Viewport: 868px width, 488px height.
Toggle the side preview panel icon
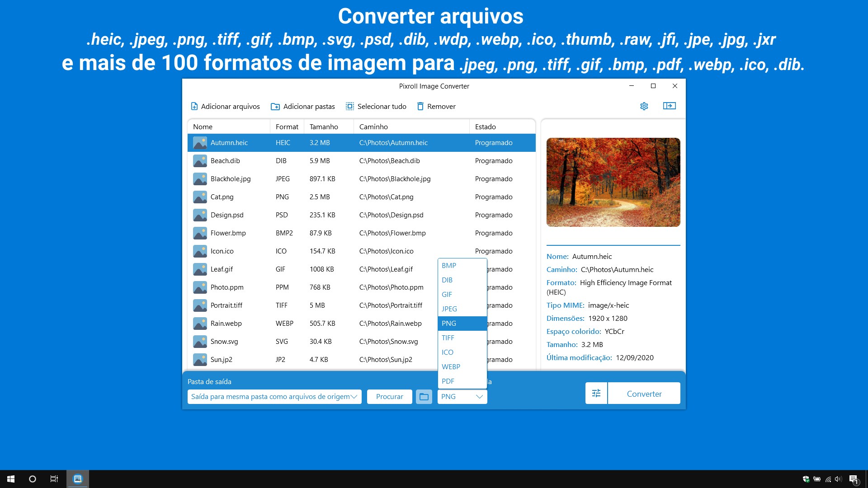tap(669, 106)
